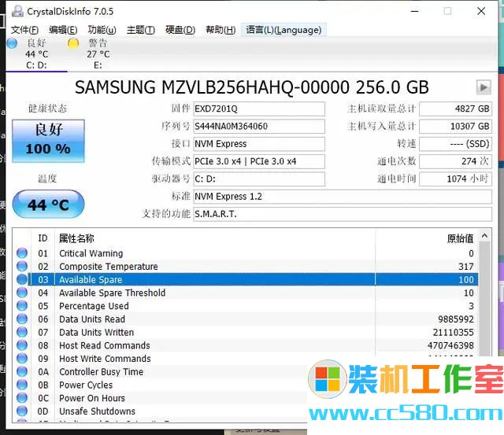Click the firmware field EXD7201Q
504x435 pixels.
259,109
